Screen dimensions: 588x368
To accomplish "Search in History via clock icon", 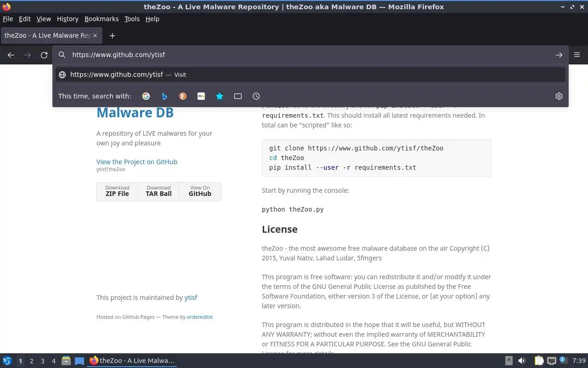I will (x=256, y=96).
